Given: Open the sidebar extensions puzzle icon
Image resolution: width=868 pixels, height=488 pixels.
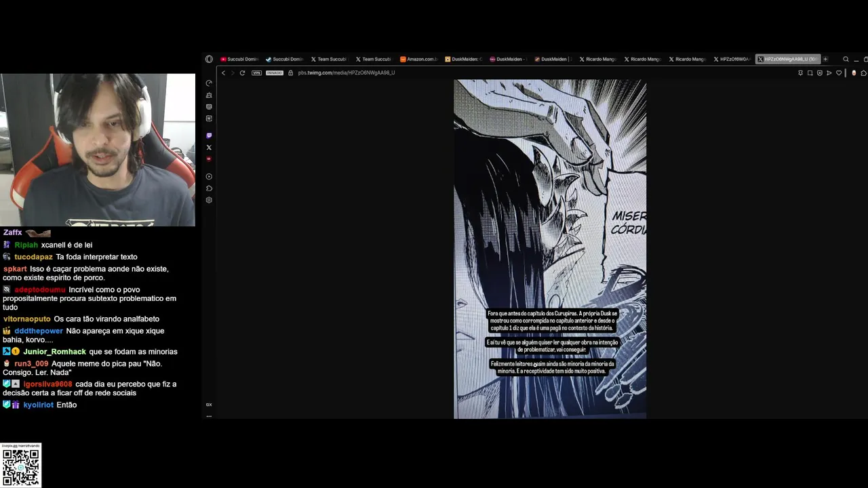Looking at the screenshot, I should (209, 188).
